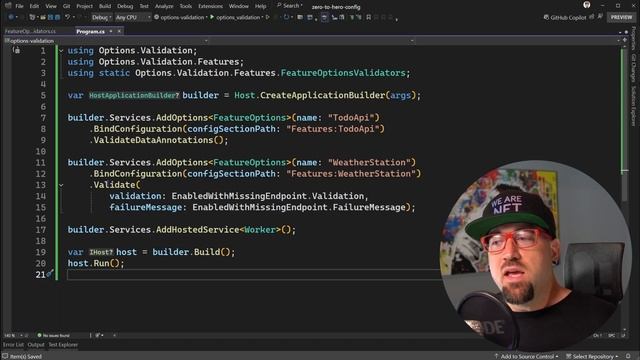Collapse the using directives on line 1
640x360 pixels.
pos(61,51)
